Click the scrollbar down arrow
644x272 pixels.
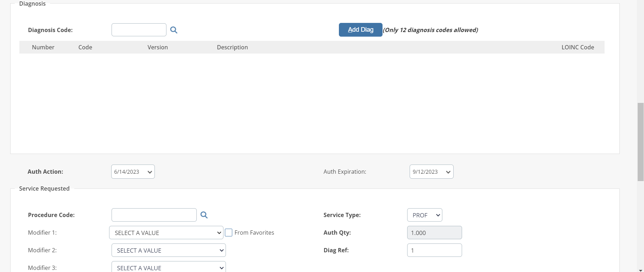[x=640, y=270]
